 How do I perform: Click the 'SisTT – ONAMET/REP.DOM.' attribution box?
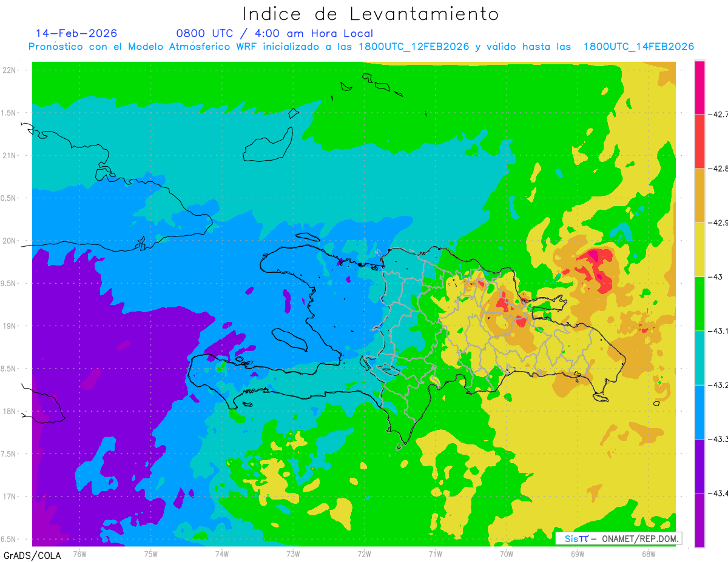[619, 538]
